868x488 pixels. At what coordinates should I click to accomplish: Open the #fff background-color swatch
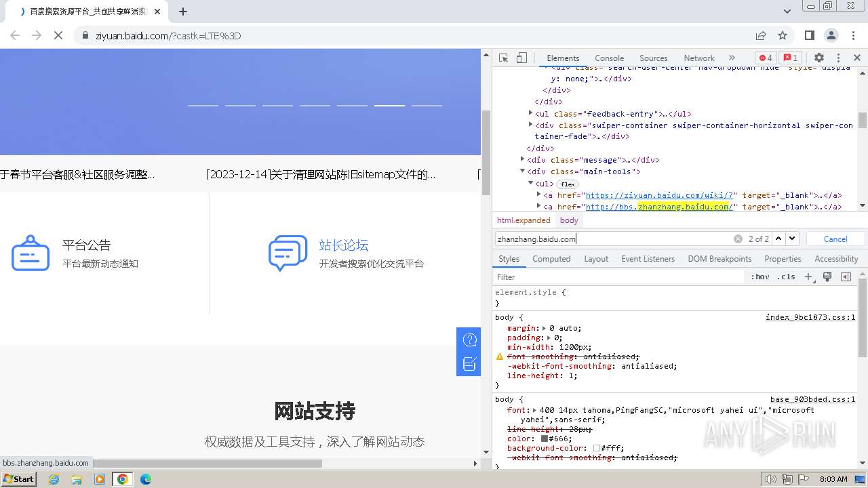[x=597, y=448]
